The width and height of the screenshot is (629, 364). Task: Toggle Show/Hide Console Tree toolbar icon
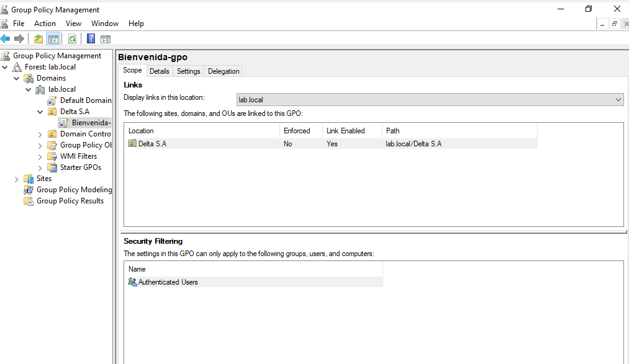point(54,39)
